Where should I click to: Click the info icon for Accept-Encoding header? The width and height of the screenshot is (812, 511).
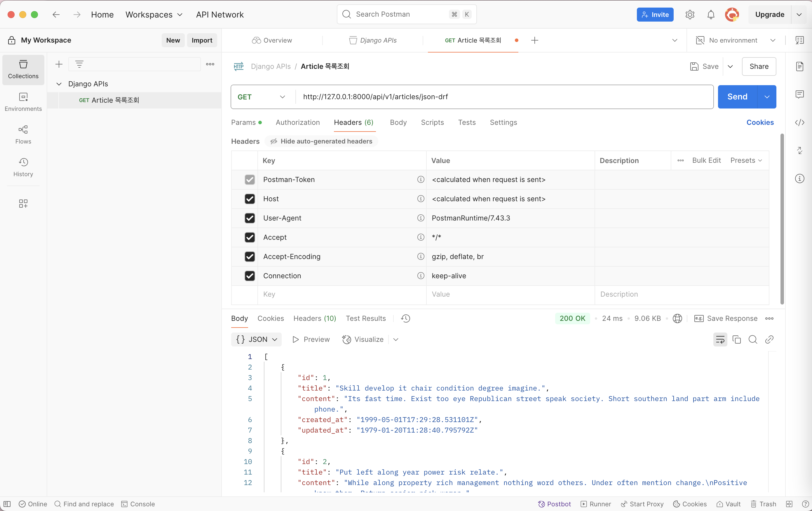click(421, 256)
